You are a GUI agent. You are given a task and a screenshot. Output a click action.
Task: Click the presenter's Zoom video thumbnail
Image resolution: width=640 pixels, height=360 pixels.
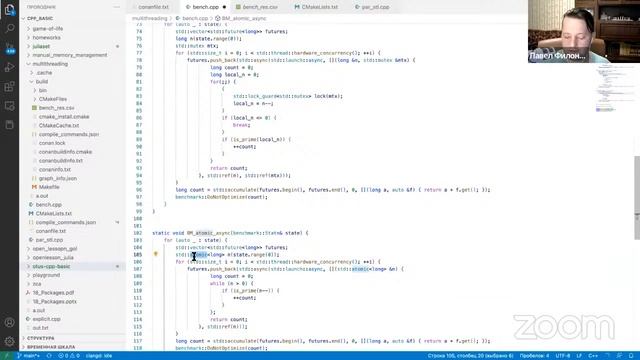click(584, 31)
